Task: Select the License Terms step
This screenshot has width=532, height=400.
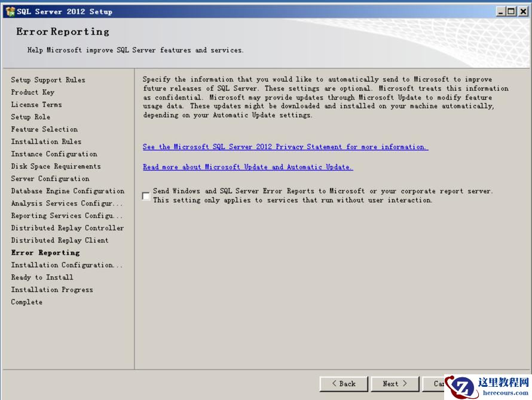Action: pos(36,105)
